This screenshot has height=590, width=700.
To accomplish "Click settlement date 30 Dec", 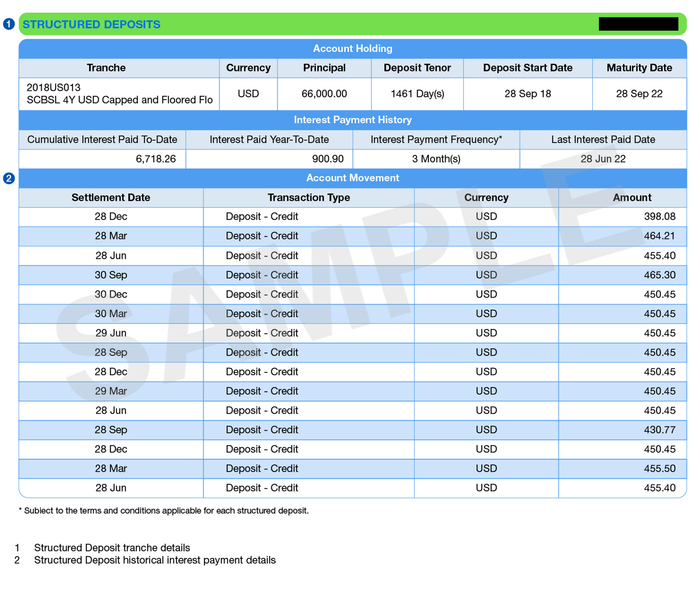I will 111,295.
